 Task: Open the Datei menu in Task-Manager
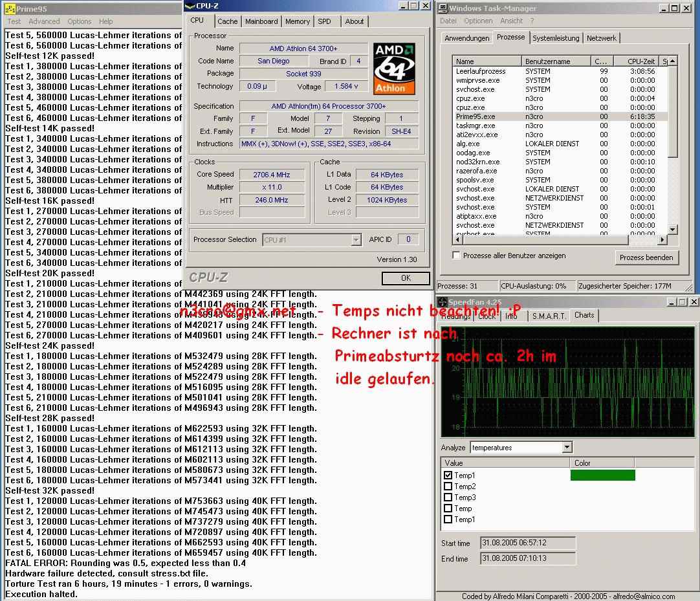coord(448,21)
